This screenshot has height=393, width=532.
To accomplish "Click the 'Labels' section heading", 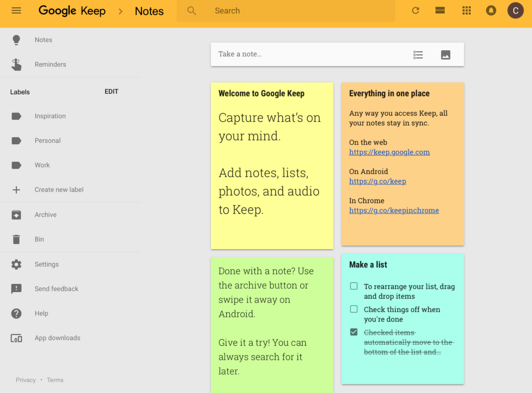I will coord(20,92).
